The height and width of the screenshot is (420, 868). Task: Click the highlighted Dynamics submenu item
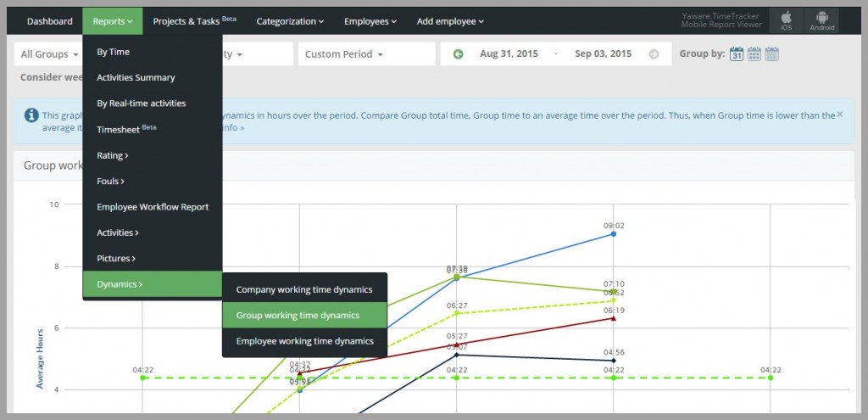click(153, 284)
